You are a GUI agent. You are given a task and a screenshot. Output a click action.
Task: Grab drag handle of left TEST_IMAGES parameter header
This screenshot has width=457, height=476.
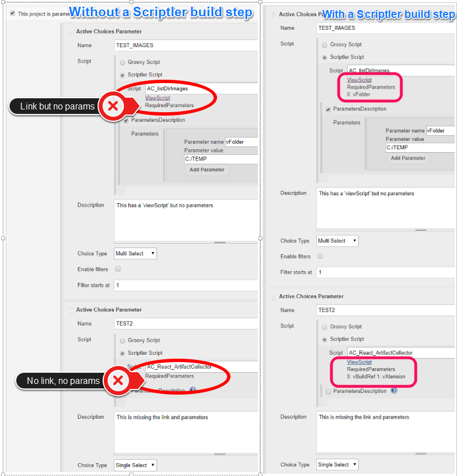click(71, 32)
